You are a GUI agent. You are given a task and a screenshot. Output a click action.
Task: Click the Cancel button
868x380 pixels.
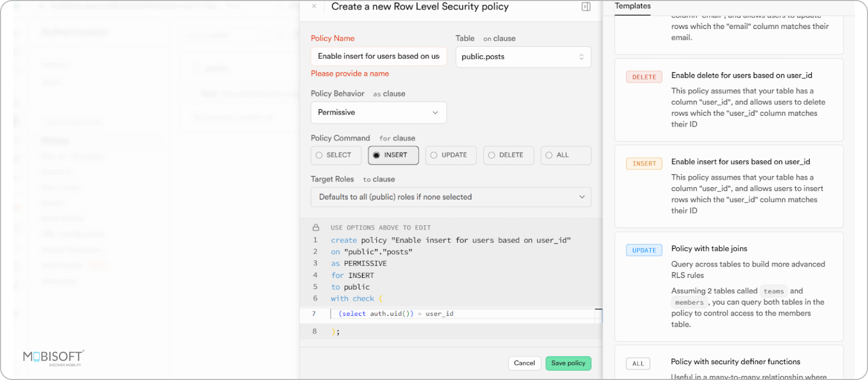click(x=524, y=363)
